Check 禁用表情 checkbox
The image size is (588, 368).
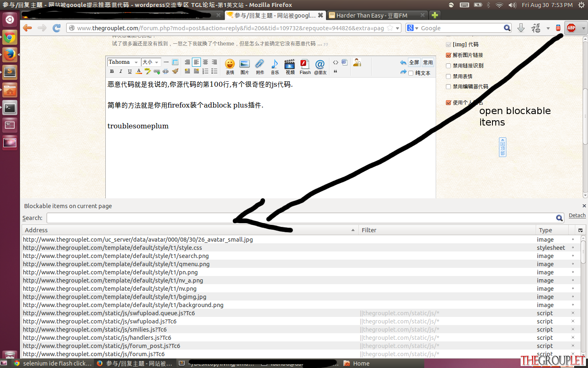[x=448, y=76]
